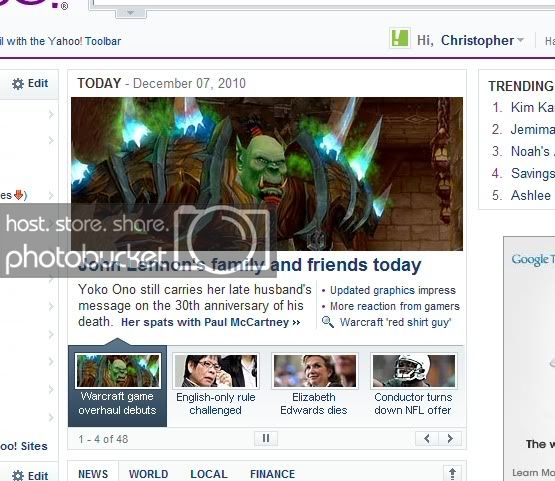Select the English-only rule challenged thumbnail
This screenshot has width=555, height=481.
click(x=216, y=371)
